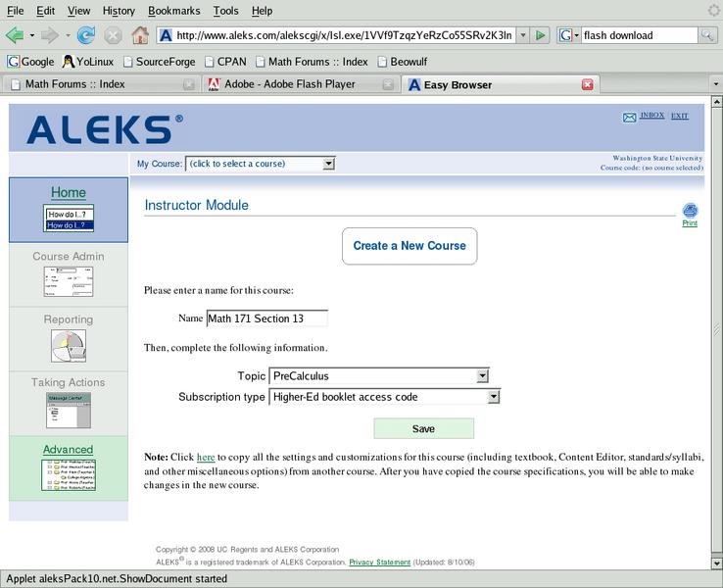Image resolution: width=723 pixels, height=588 pixels.
Task: Select the Easy Browser tab
Action: pyautogui.click(x=501, y=84)
